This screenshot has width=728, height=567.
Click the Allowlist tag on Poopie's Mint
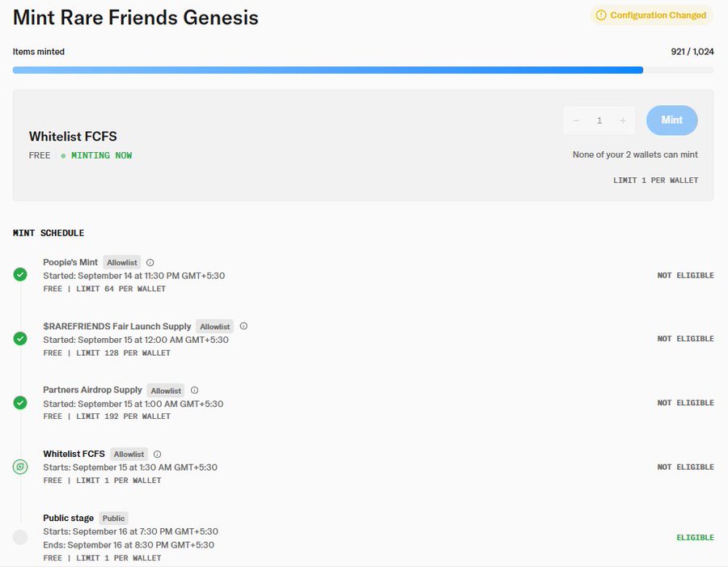(x=121, y=263)
